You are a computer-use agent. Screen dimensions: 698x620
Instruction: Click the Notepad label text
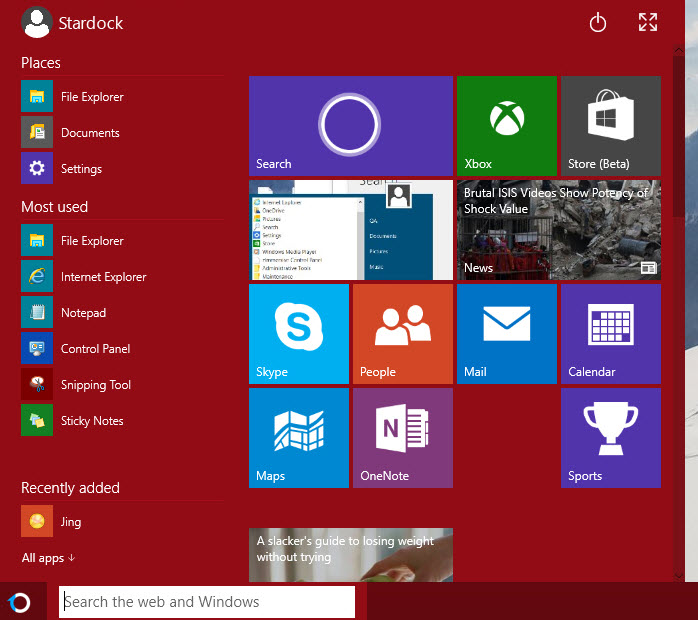(x=84, y=313)
